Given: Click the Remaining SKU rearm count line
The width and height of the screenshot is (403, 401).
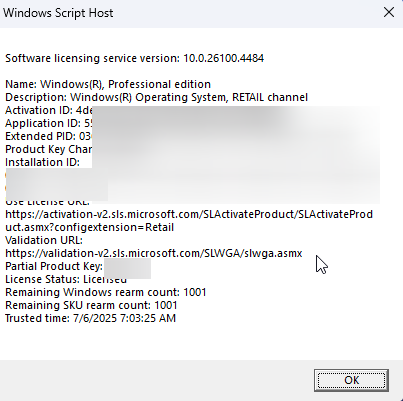Looking at the screenshot, I should (91, 305).
